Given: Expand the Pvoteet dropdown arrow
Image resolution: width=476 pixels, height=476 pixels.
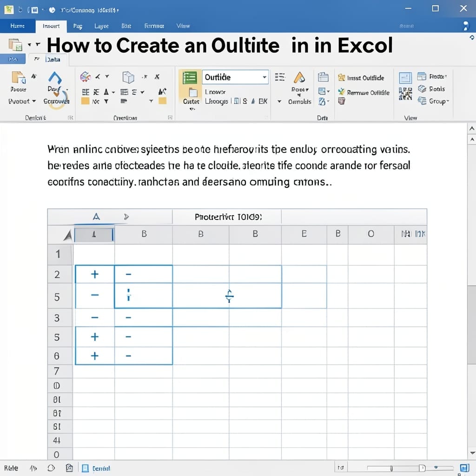Looking at the screenshot, I should [x=34, y=101].
